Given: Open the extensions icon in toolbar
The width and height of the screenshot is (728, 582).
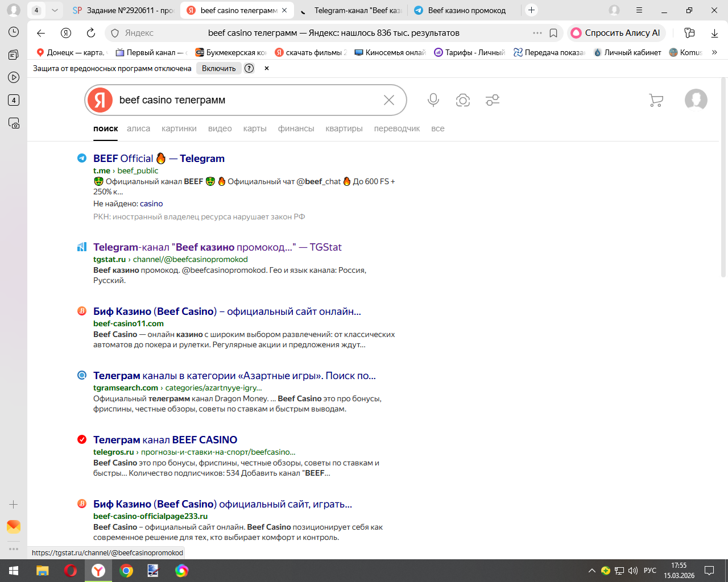Looking at the screenshot, I should pyautogui.click(x=689, y=33).
